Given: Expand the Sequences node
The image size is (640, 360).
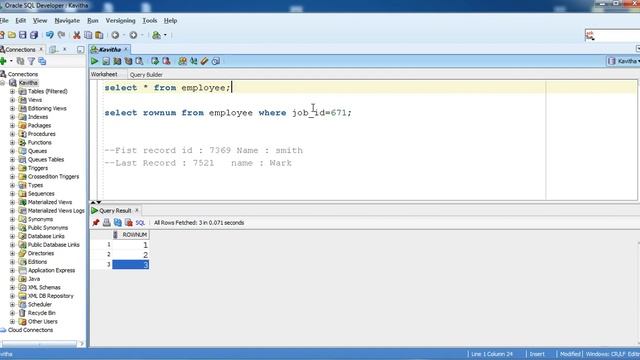Looking at the screenshot, I should tap(12, 194).
